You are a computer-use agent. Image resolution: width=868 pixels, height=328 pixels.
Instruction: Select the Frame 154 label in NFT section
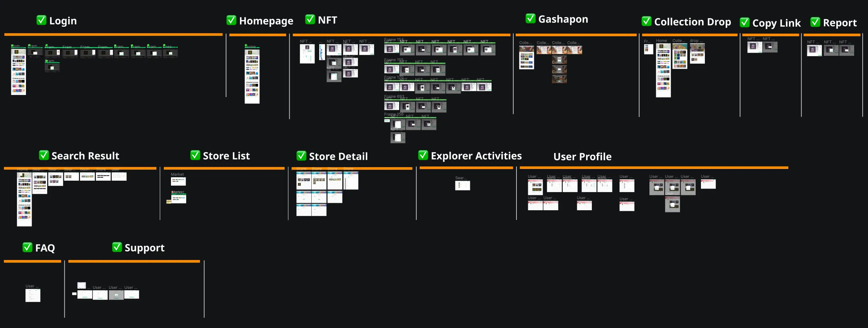click(x=395, y=40)
